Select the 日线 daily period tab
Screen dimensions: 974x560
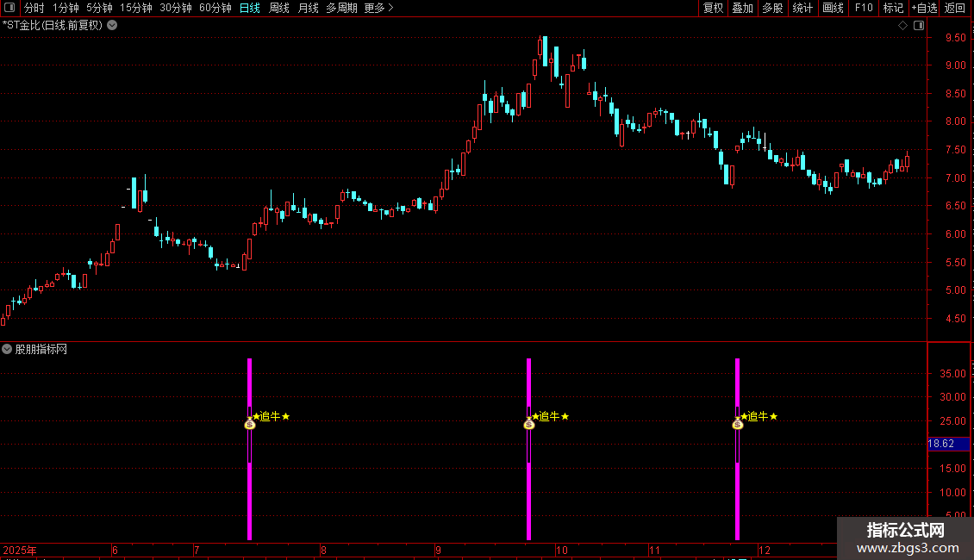(250, 8)
